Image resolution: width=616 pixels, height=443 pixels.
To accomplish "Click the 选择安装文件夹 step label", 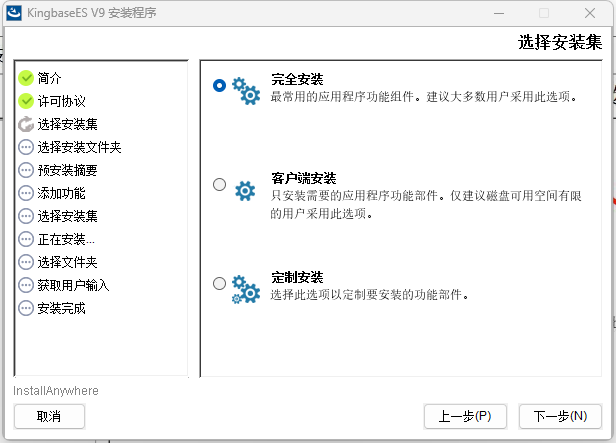I will (x=80, y=147).
